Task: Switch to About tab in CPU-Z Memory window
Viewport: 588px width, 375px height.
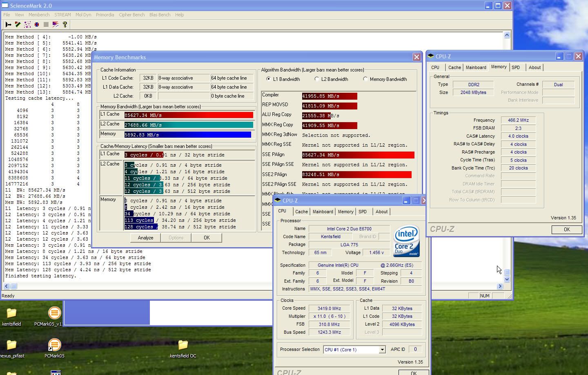Action: pos(535,67)
